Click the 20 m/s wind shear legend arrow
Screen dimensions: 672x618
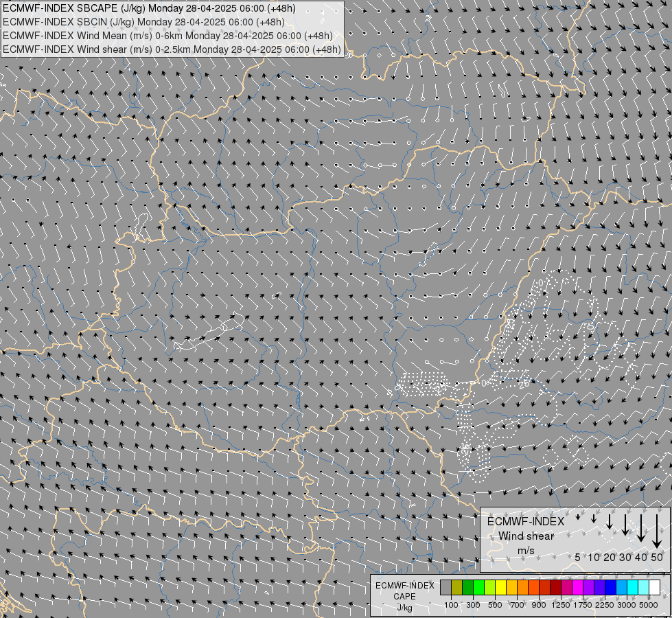click(x=610, y=521)
